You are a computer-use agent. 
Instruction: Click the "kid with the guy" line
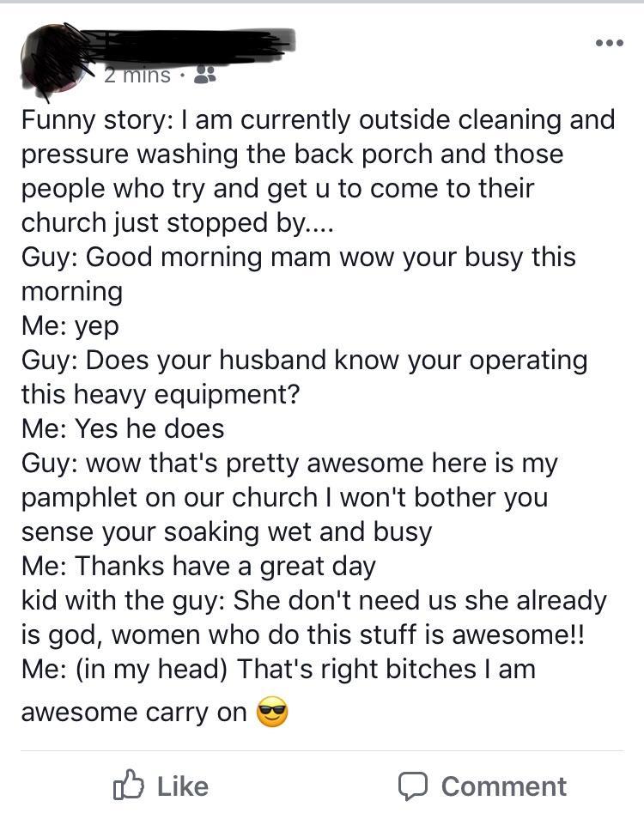313,601
